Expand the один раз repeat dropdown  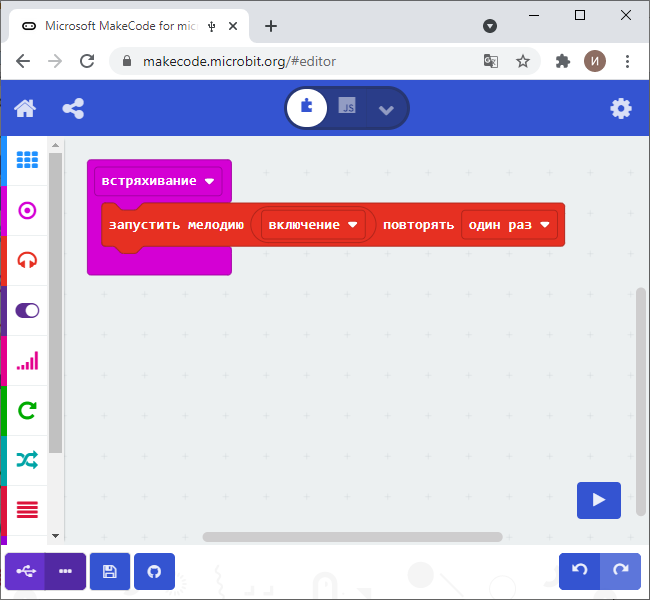coord(509,225)
